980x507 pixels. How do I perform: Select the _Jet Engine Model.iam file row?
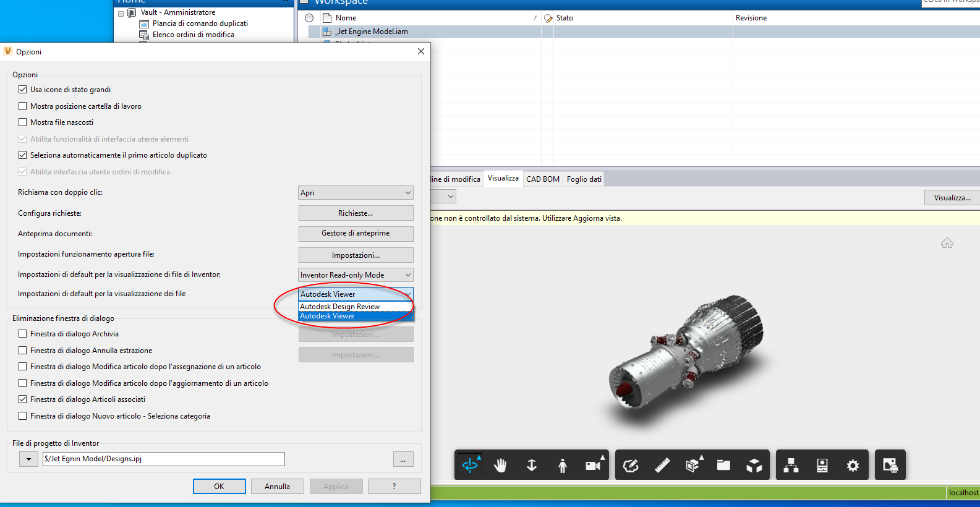tap(644, 32)
